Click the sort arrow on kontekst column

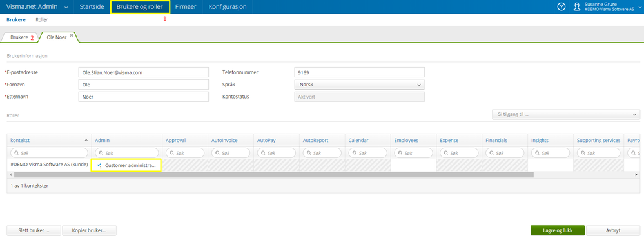pyautogui.click(x=86, y=141)
